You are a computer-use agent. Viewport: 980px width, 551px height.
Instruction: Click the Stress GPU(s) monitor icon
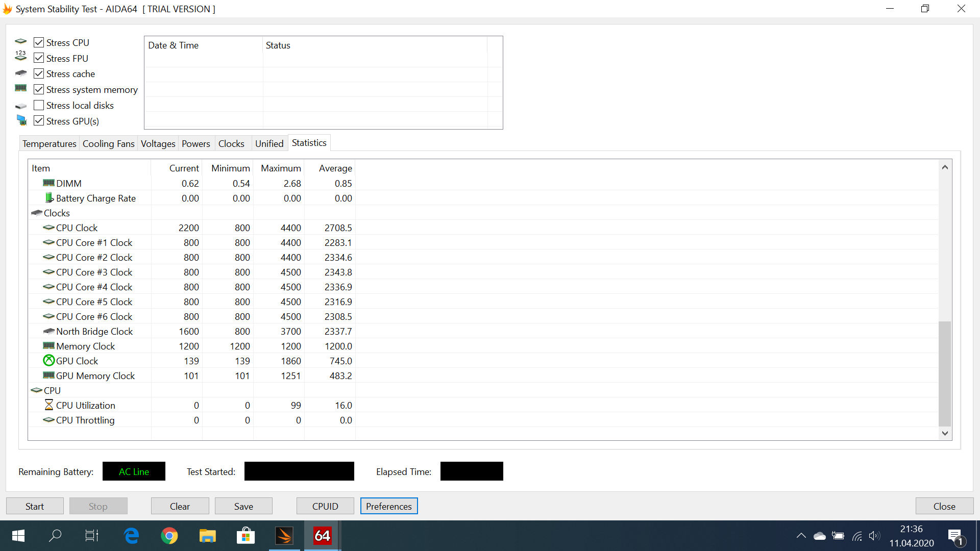(21, 120)
